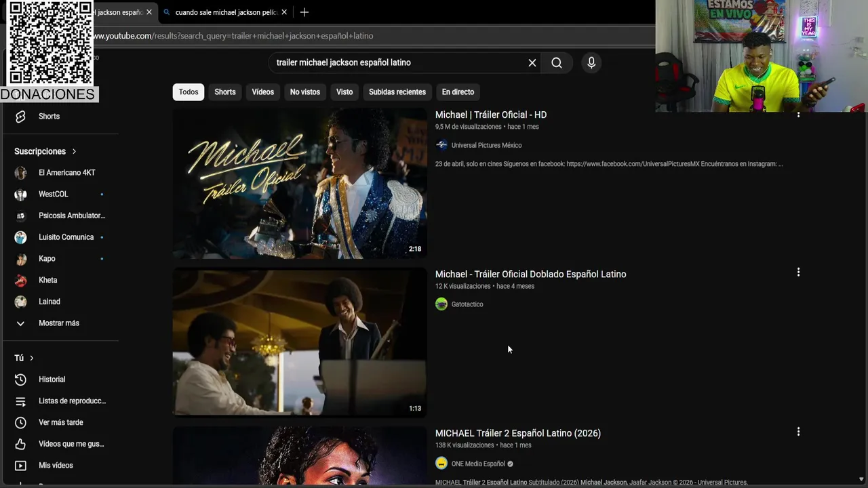Visit Universal Pictures México channel name
The width and height of the screenshot is (868, 488).
[486, 145]
